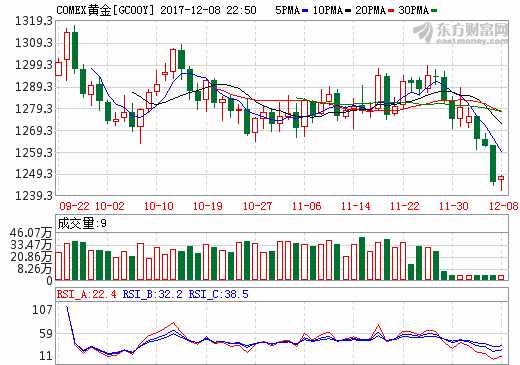Click the 1239.3 price axis label
Viewport: 520px width, 365px height.
34,195
